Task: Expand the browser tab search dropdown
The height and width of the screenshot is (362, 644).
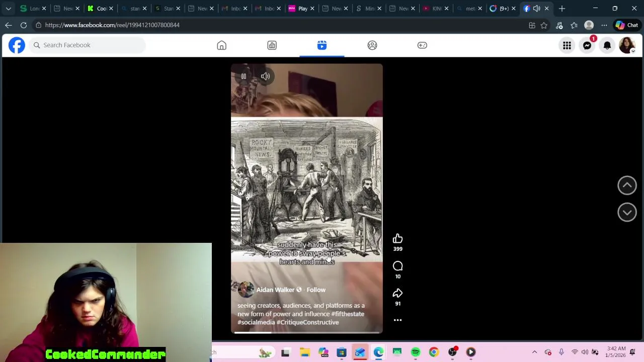Action: tap(9, 9)
